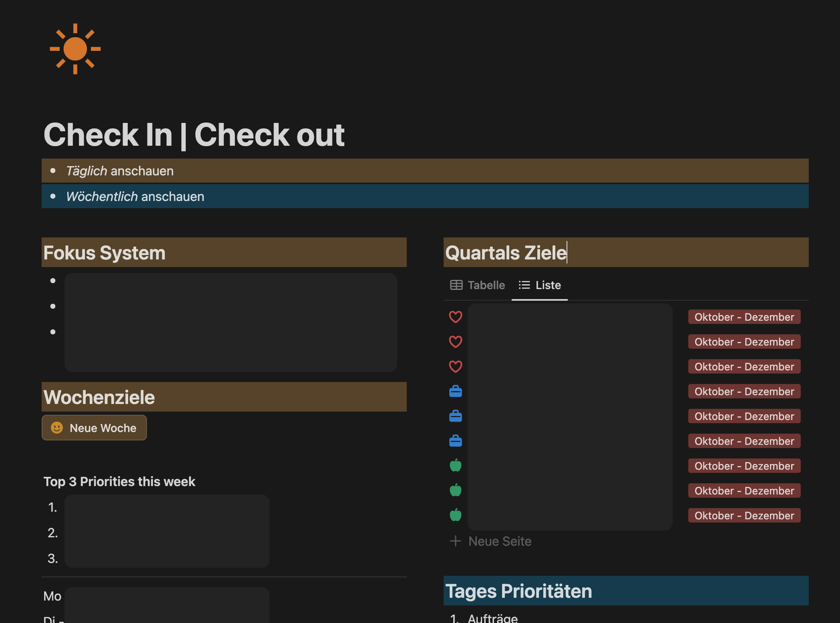The height and width of the screenshot is (623, 840).
Task: Open the second red heart goal icon
Action: pos(456,342)
